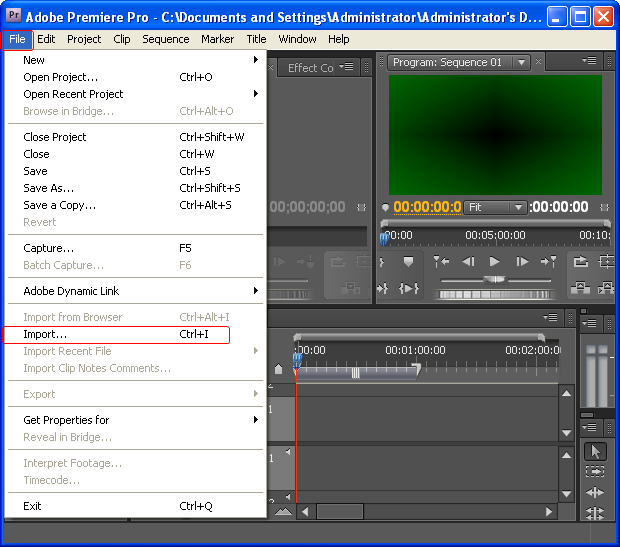The height and width of the screenshot is (547, 620).
Task: Click the Go to Next Marker button
Action: (548, 261)
